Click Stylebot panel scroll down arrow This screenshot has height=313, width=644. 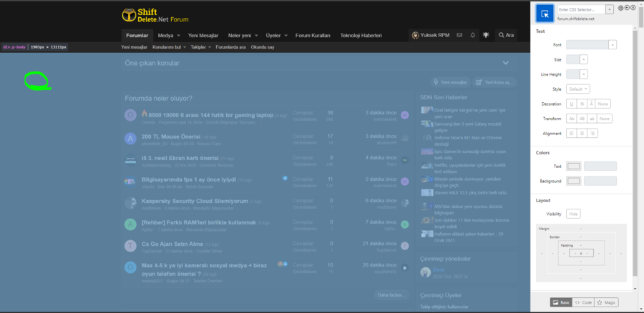tap(635, 289)
